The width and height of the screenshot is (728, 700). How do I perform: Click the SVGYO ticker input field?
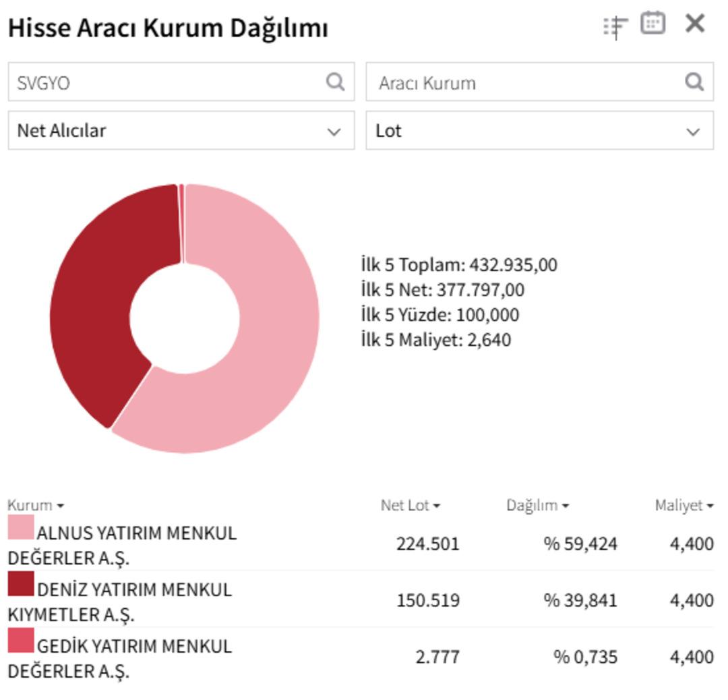click(135, 82)
